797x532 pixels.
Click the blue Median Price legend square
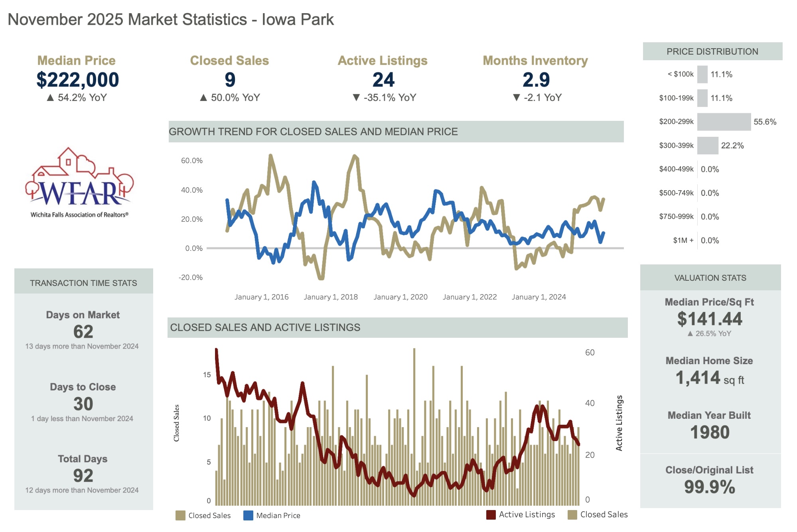click(248, 515)
